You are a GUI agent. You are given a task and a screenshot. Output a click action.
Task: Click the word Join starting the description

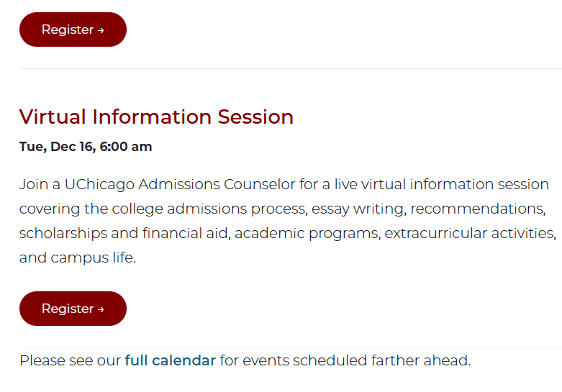point(33,184)
